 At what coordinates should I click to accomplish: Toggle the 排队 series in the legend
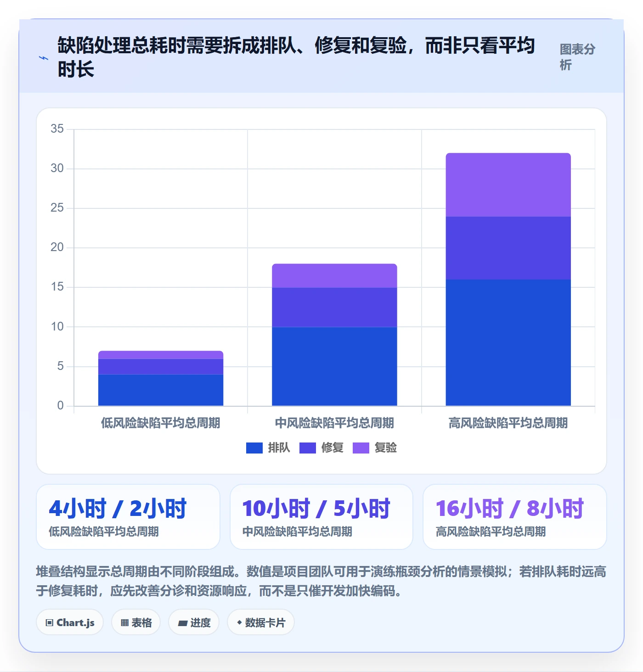[268, 448]
